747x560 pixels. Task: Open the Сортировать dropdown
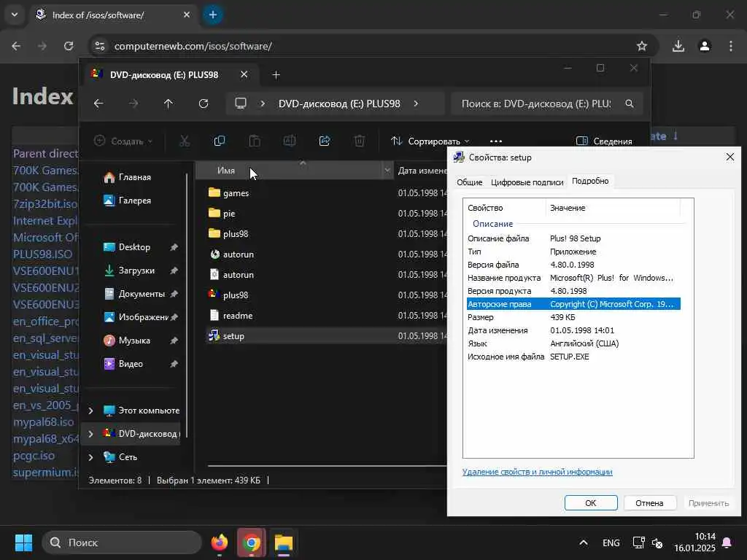[x=430, y=141]
